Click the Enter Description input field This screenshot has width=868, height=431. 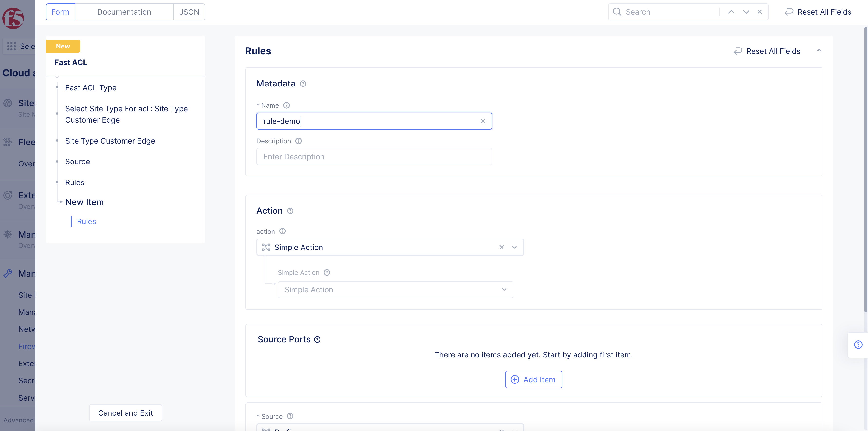tap(374, 156)
